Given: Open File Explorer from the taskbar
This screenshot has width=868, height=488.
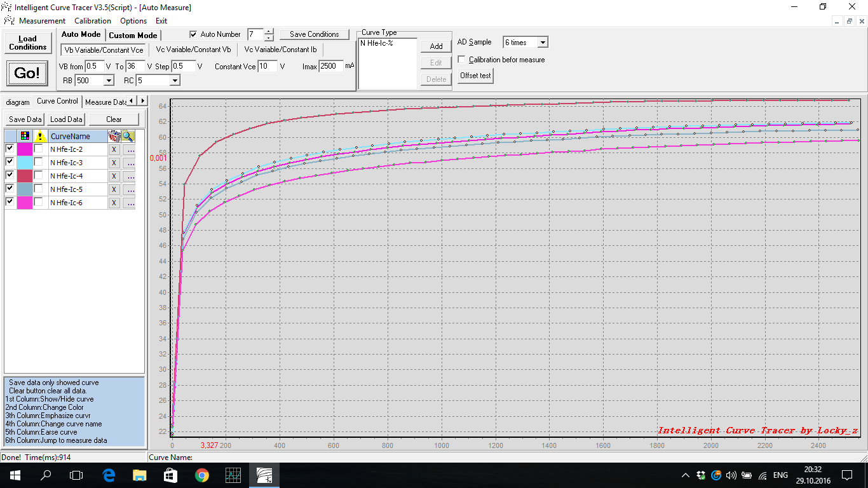Looking at the screenshot, I should (140, 475).
